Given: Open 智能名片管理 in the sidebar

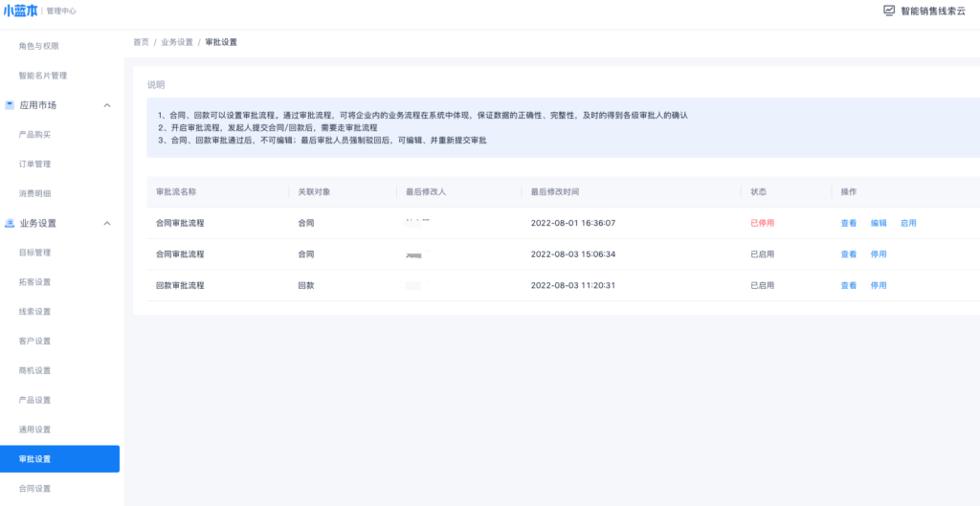Looking at the screenshot, I should 43,76.
